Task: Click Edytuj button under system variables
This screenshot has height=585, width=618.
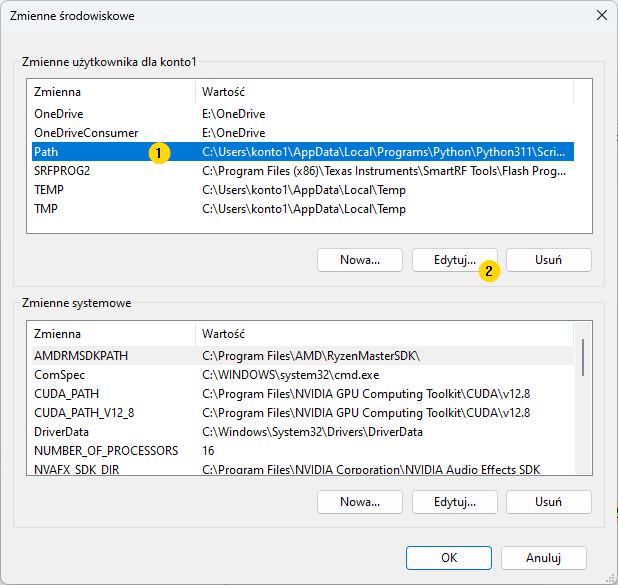Action: click(454, 502)
